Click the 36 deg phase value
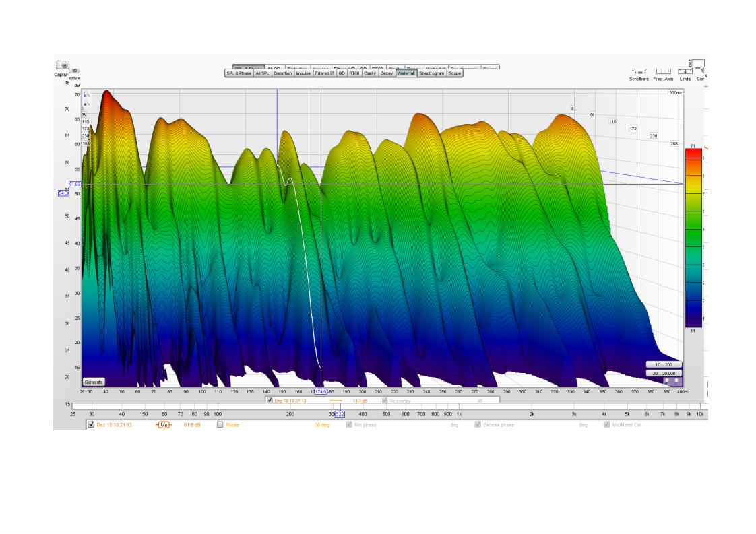Image resolution: width=756 pixels, height=534 pixels. pos(321,425)
